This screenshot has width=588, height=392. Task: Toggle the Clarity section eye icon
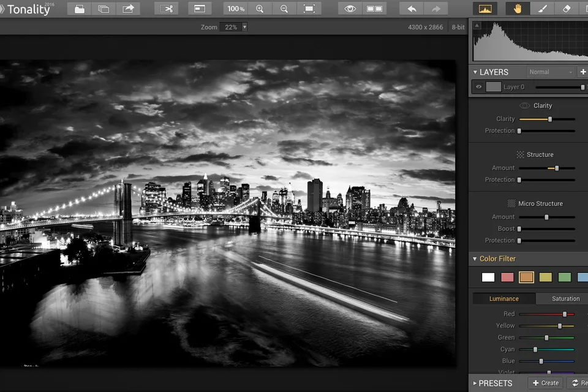tap(525, 106)
